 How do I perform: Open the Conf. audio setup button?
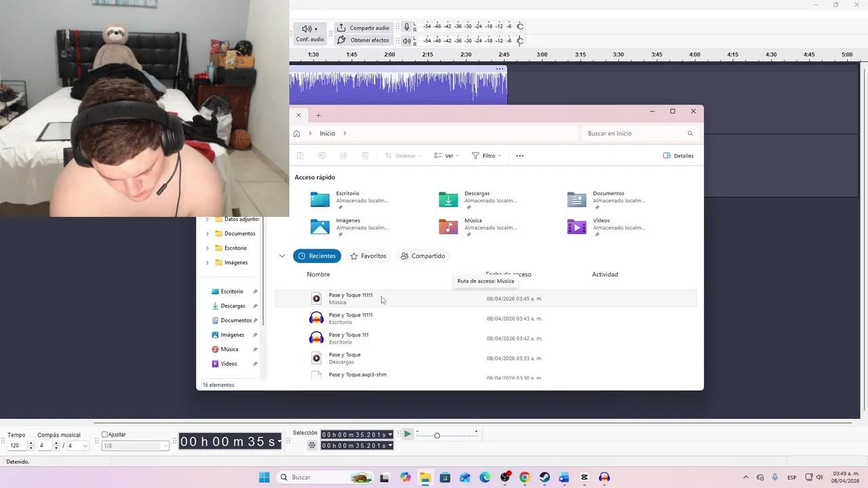[x=310, y=33]
